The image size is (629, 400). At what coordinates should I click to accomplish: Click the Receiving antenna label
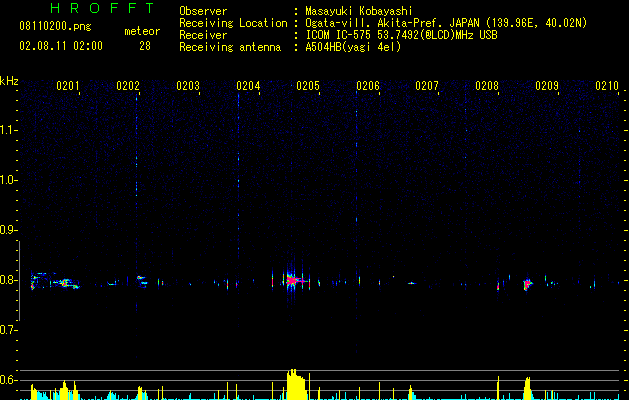(x=230, y=47)
